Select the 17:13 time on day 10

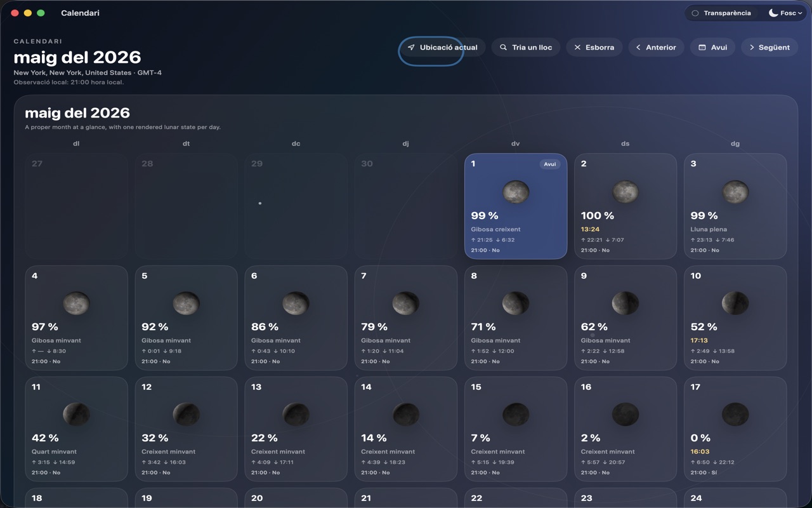(699, 340)
